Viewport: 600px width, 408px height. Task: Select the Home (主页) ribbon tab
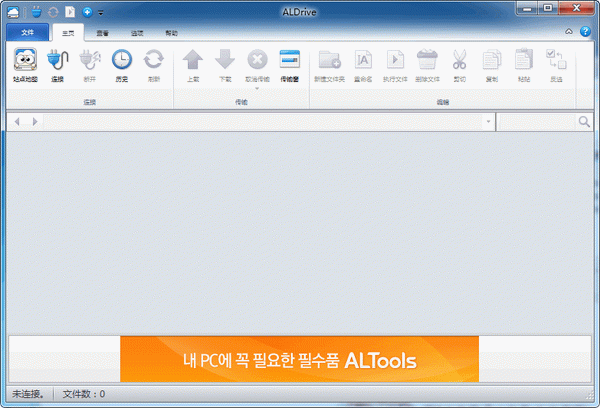coord(68,33)
